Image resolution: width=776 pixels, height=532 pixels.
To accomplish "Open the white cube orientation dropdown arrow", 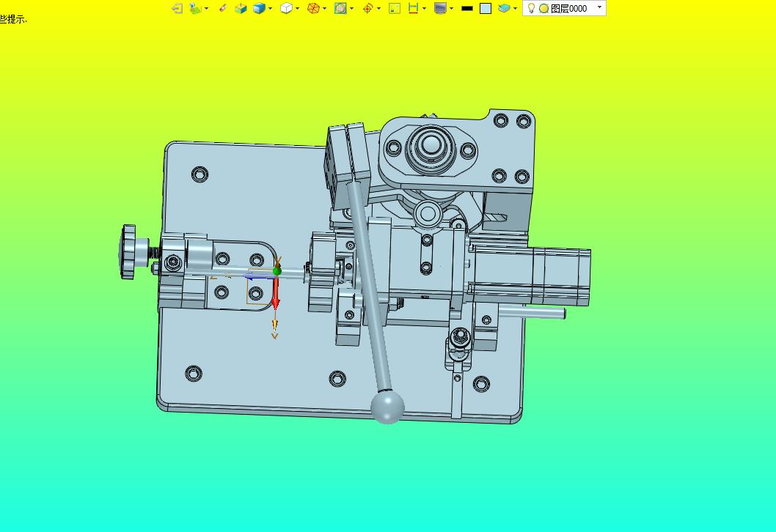I will tap(298, 8).
